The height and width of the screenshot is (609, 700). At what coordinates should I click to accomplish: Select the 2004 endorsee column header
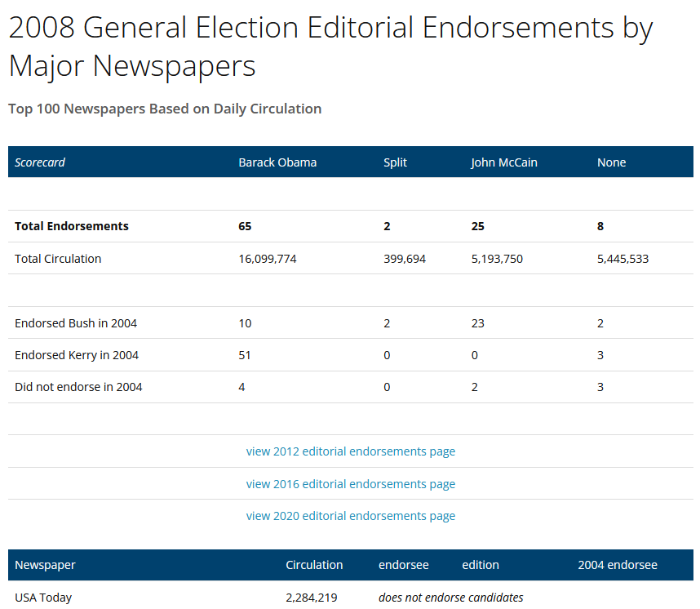click(617, 565)
